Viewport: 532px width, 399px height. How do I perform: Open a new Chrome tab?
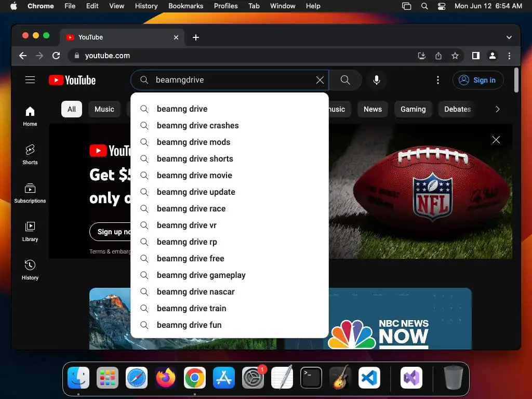tap(196, 37)
